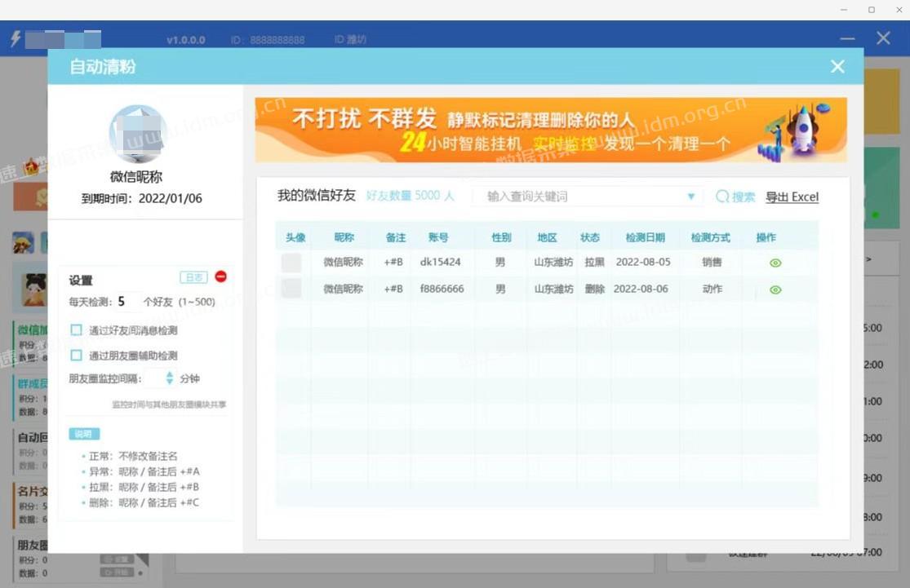Toggle eye icon for dk15424 row
This screenshot has width=910, height=588.
[x=775, y=263]
